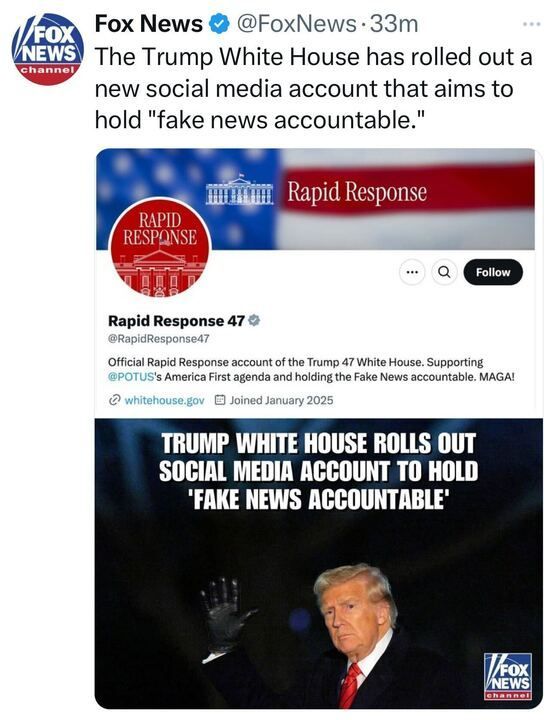Click the calendar icon by Joined January 2025
This screenshot has width=555, height=720.
click(x=220, y=400)
